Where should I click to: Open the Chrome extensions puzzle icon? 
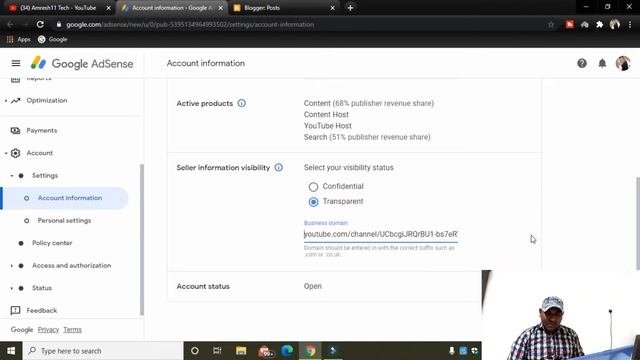tap(600, 24)
